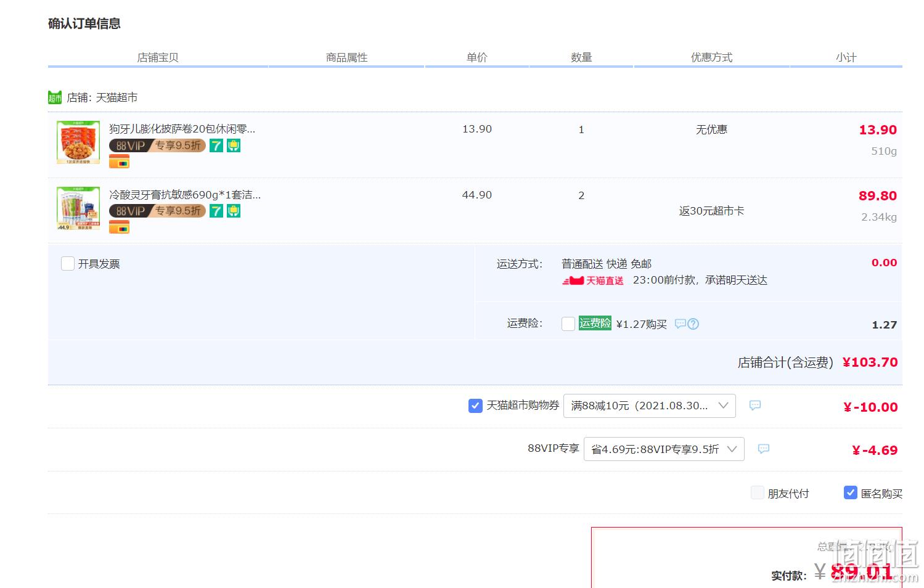Click the 店铺合计 total ¥103.70

coord(870,362)
